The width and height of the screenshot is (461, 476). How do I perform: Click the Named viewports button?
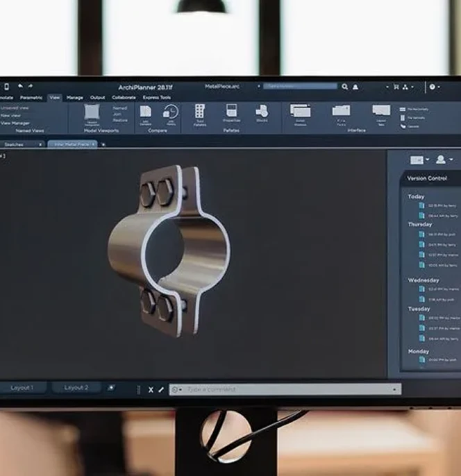click(x=119, y=108)
